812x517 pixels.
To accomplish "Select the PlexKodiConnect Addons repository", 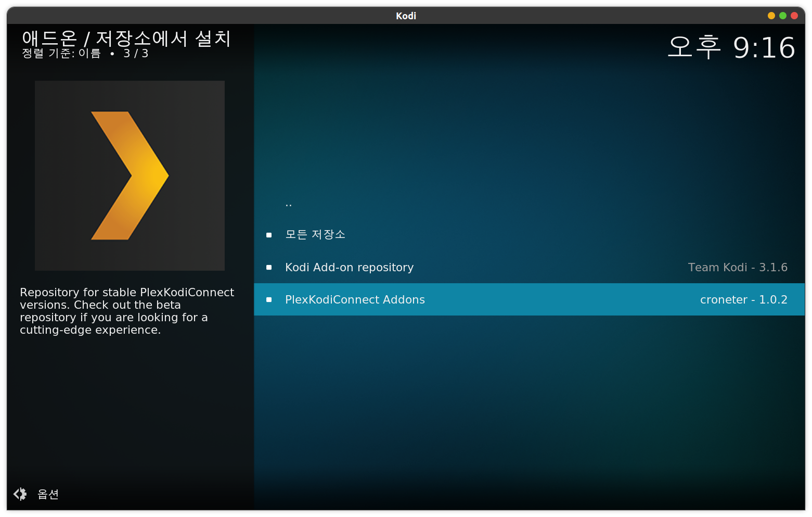I will (529, 299).
